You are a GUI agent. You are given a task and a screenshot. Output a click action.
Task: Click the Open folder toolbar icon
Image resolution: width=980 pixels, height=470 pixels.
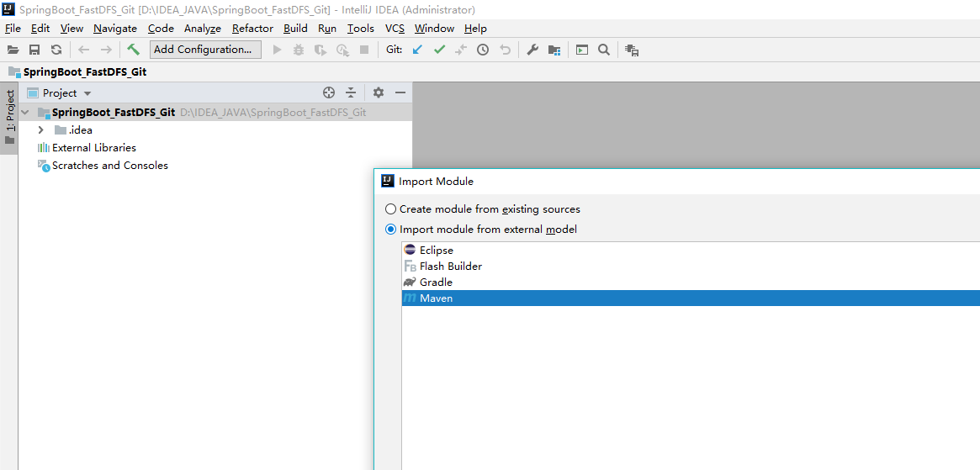pos(13,50)
